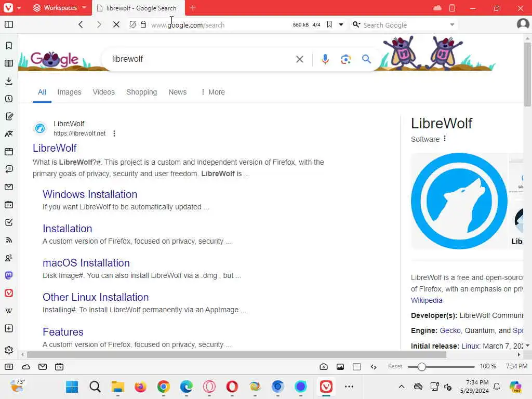Open Windows Installation link
This screenshot has height=399, width=532.
point(90,194)
